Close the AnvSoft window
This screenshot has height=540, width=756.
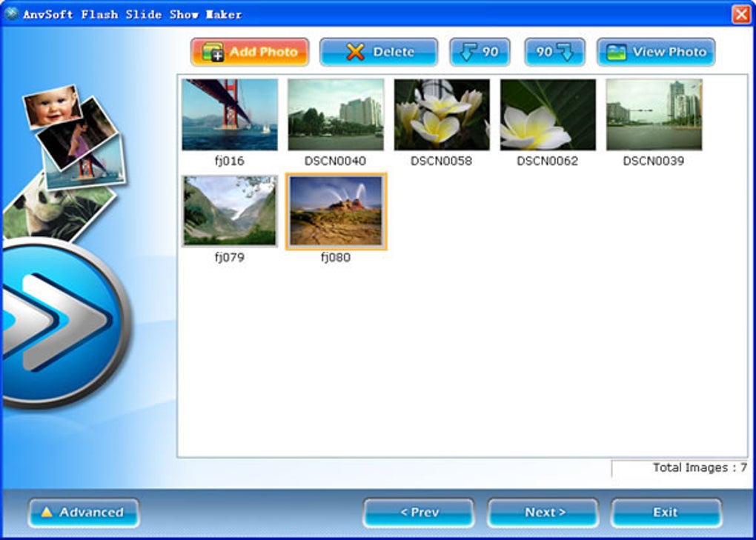(741, 14)
